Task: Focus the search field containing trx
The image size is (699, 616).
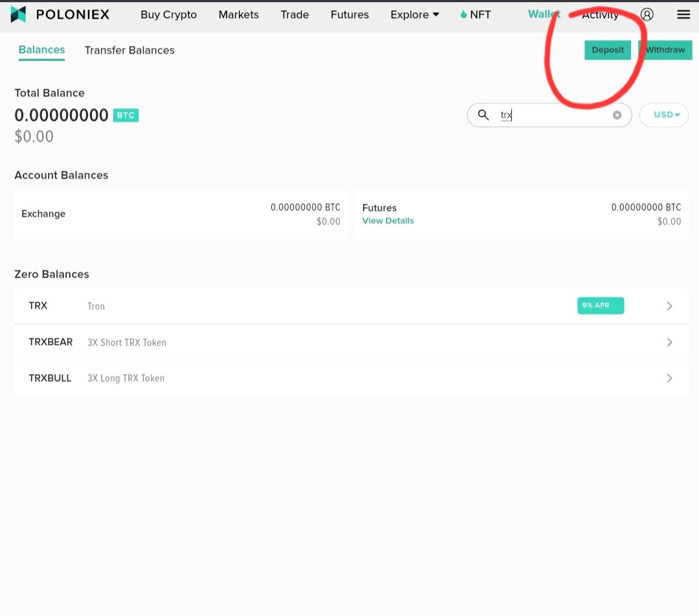Action: tap(549, 115)
